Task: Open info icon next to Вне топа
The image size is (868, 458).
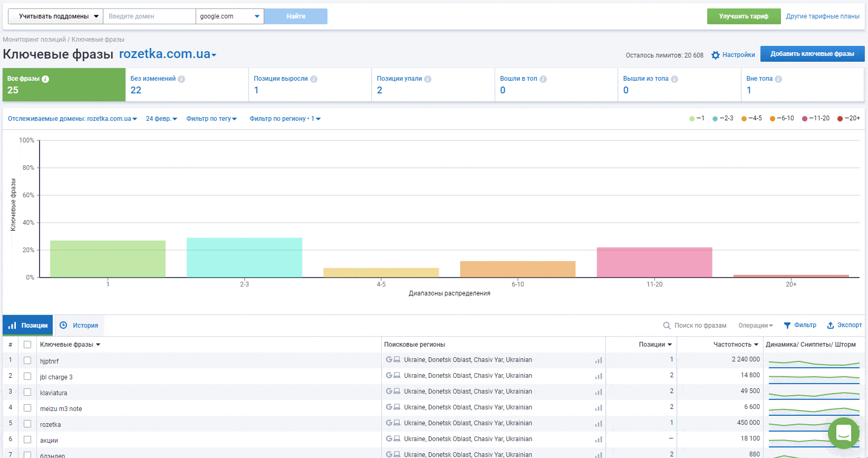Action: [x=778, y=79]
